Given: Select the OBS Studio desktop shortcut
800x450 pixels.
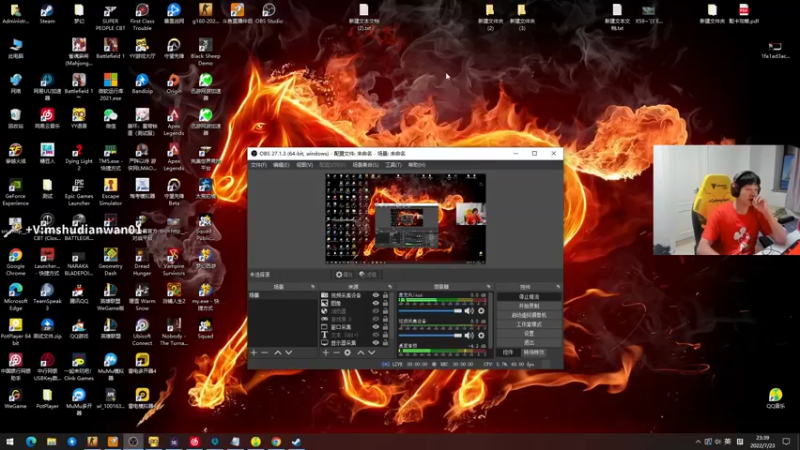Looking at the screenshot, I should pos(268,14).
